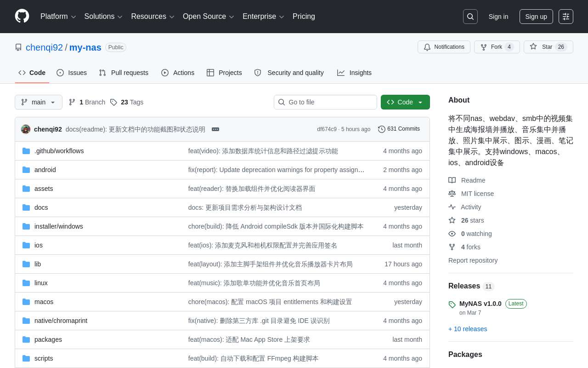Expand the commit message with the ellipsis button
This screenshot has height=368, width=588.
[215, 129]
